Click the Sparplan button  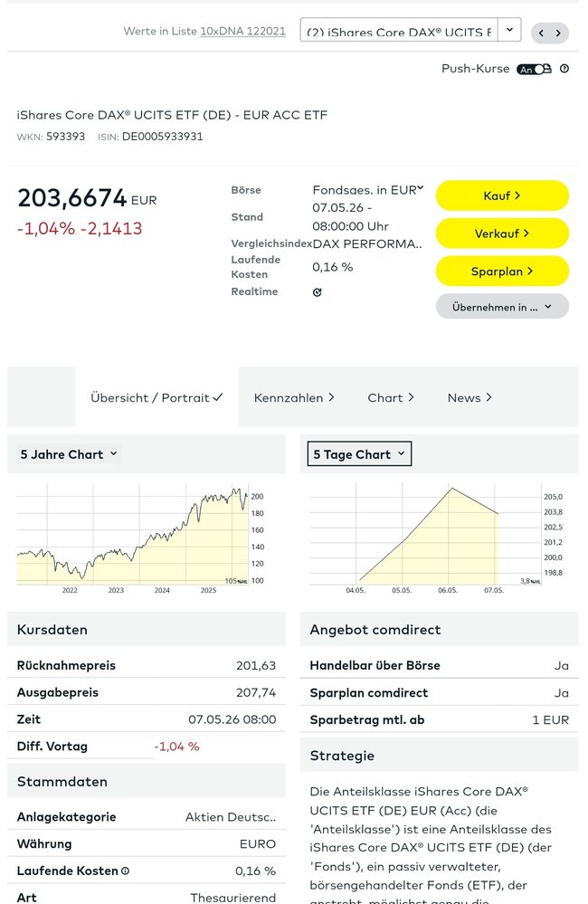[x=502, y=271]
